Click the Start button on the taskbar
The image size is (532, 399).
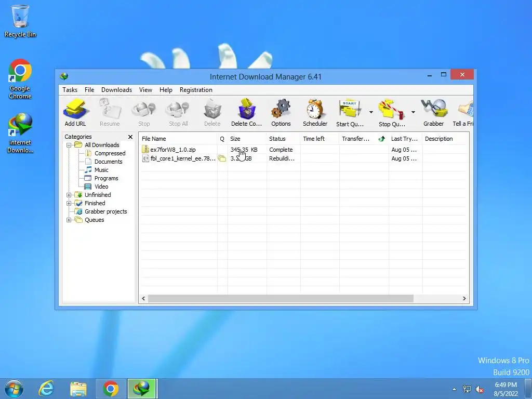[14, 389]
